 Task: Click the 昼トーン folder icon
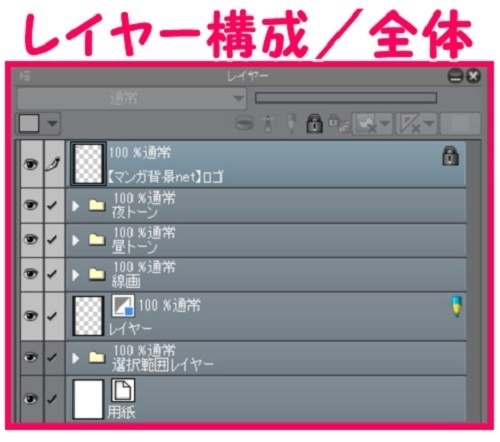tap(97, 240)
